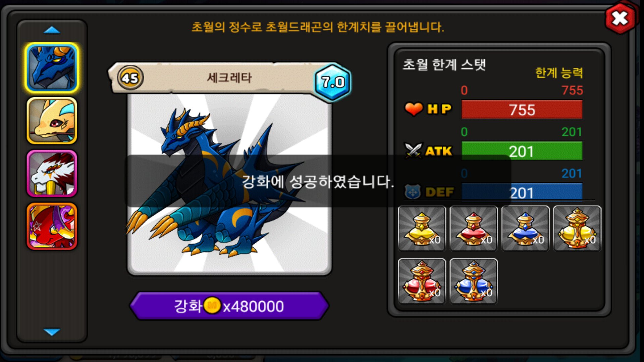Use the large red essence potion
Screen dimensions: 644x362
coord(422,281)
